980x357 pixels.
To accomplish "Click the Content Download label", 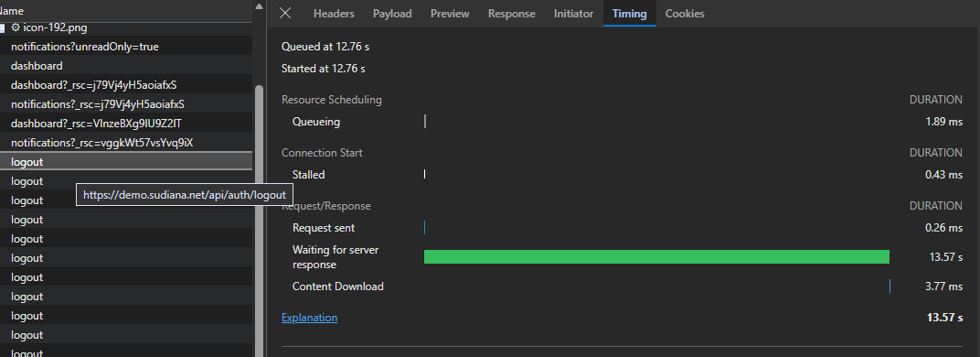I will pos(338,287).
